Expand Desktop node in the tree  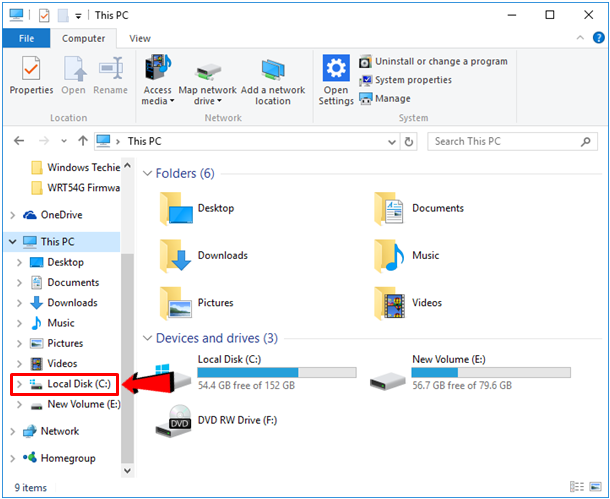(x=19, y=263)
